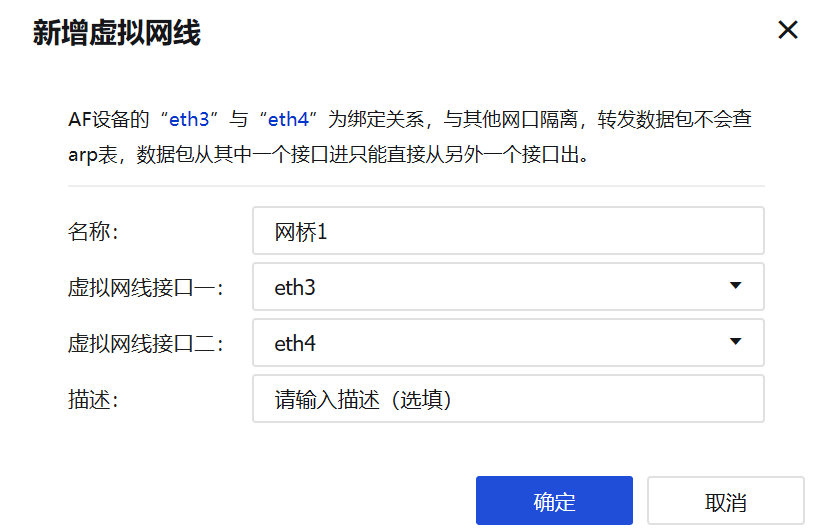
Task: Focus the 描述 optional input field
Action: [508, 399]
